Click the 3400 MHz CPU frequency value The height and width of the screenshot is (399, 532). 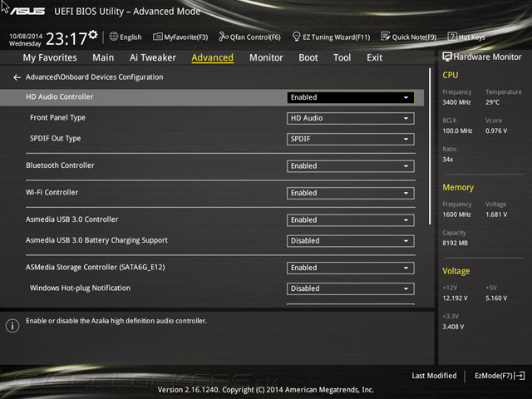pos(456,102)
